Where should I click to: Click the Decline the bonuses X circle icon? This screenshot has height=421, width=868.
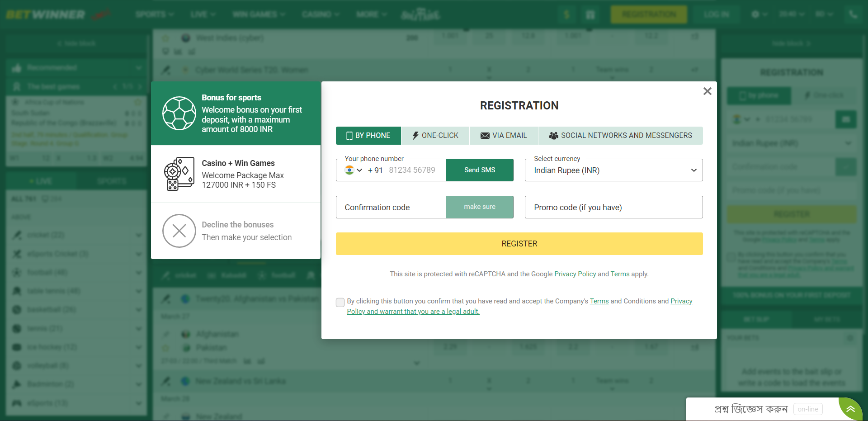click(x=179, y=231)
